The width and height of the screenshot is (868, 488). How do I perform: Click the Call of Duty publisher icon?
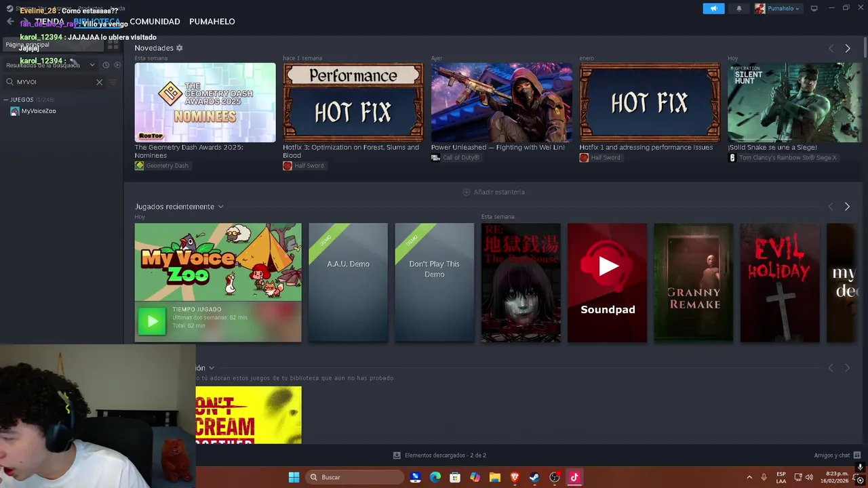(435, 157)
